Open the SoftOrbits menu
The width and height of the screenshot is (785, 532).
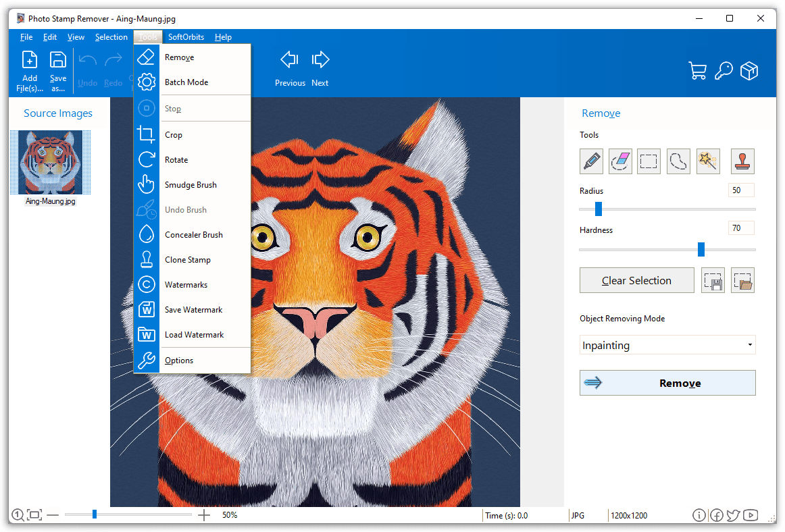(186, 37)
